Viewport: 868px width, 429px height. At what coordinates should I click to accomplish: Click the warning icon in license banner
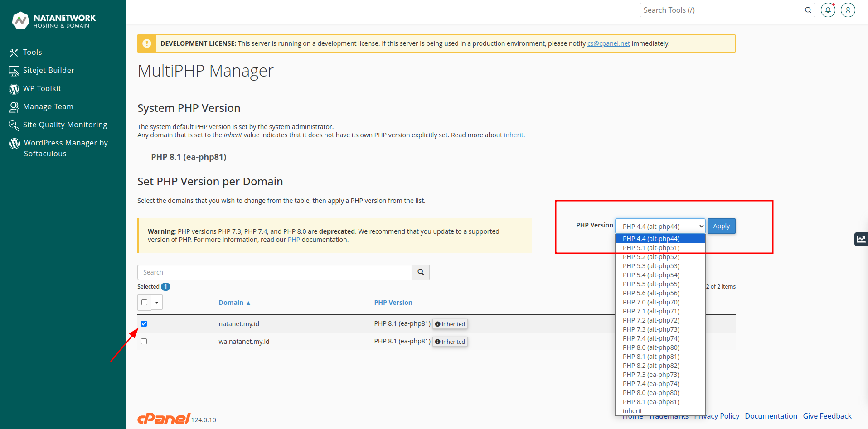147,43
